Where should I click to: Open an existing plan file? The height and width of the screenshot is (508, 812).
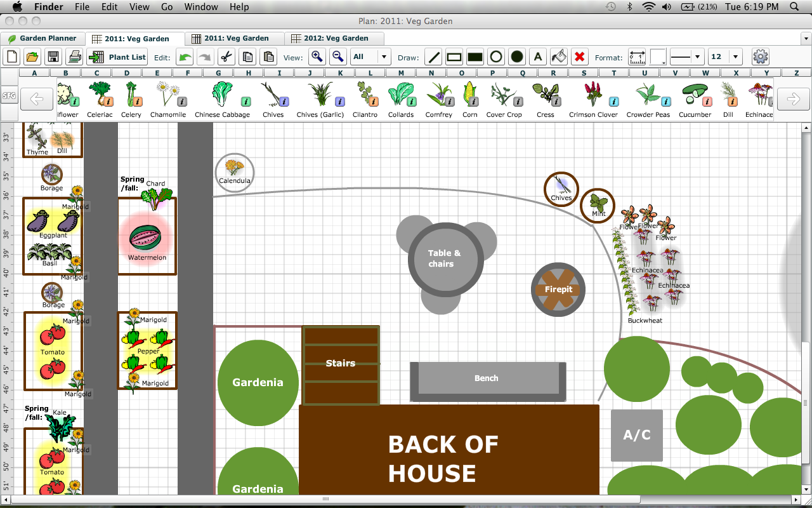(x=32, y=57)
